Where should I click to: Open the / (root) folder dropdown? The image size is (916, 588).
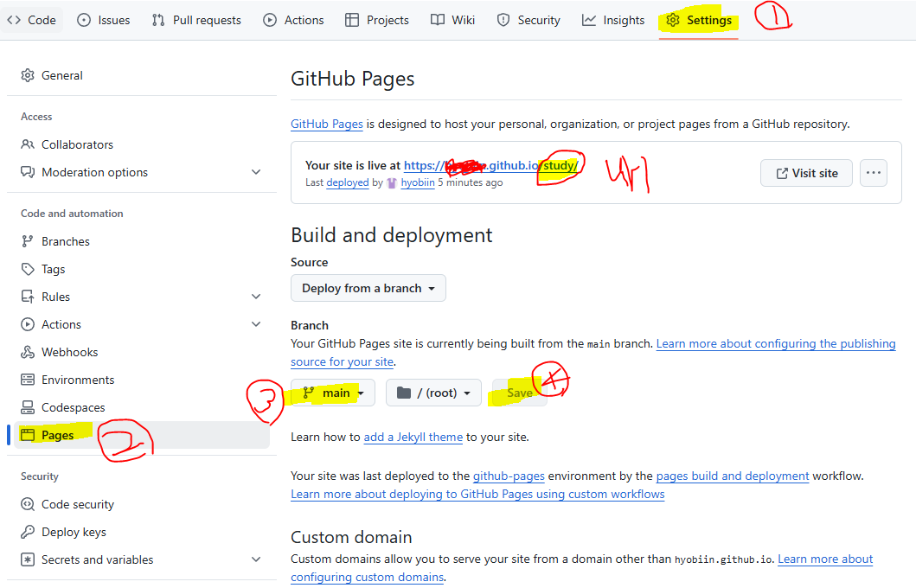tap(433, 393)
